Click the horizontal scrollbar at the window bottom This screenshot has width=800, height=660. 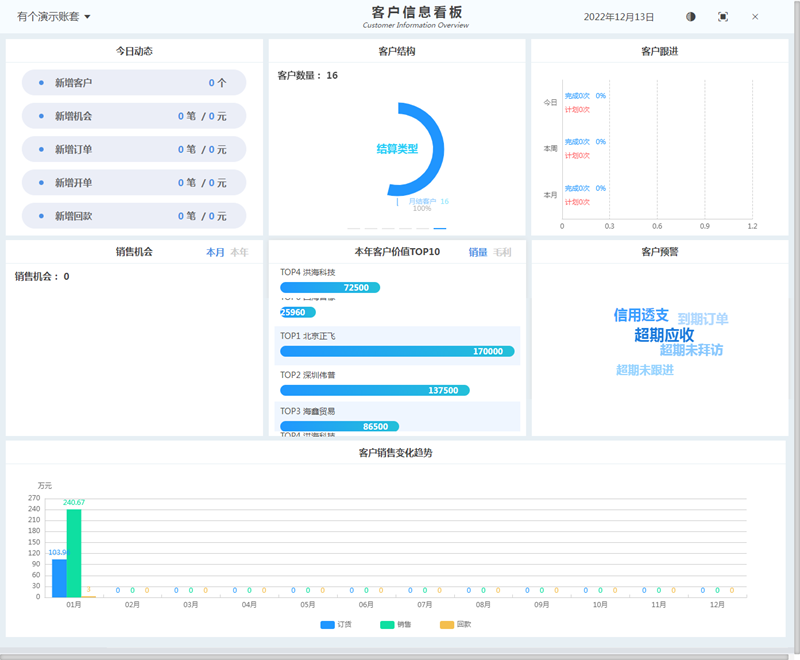tap(394, 657)
